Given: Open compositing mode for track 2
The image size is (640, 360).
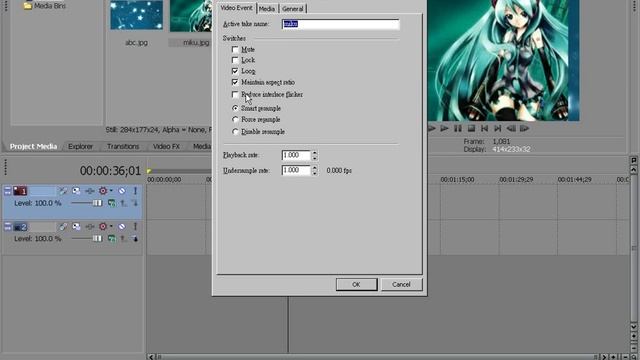Looking at the screenshot, I should coord(111,238).
